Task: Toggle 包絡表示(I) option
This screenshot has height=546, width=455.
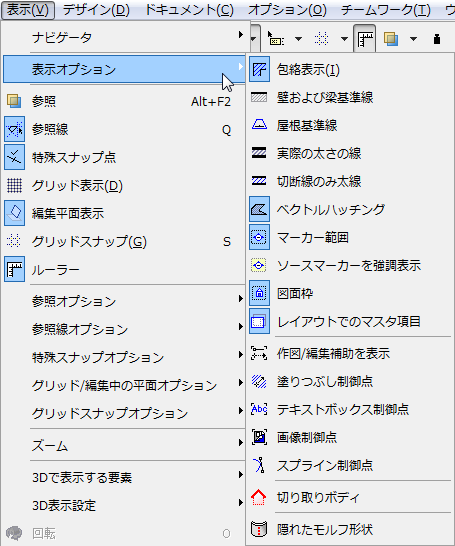Action: [x=351, y=69]
